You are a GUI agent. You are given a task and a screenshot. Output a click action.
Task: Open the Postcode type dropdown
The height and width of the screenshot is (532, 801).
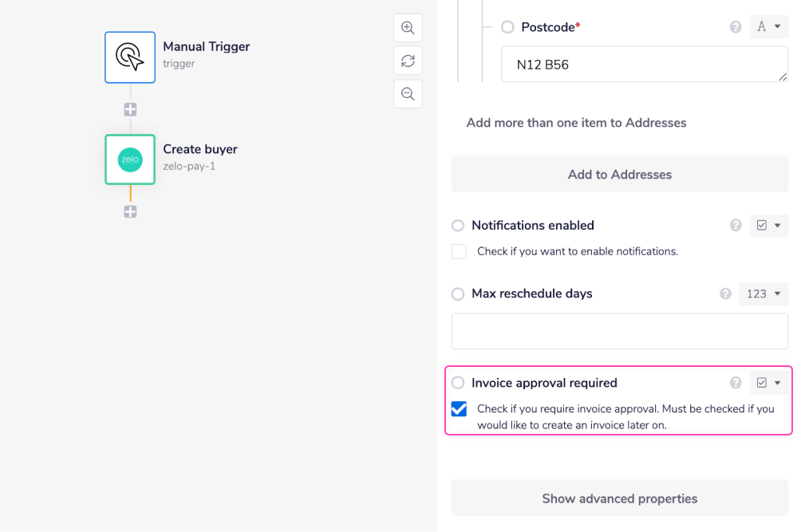(769, 27)
